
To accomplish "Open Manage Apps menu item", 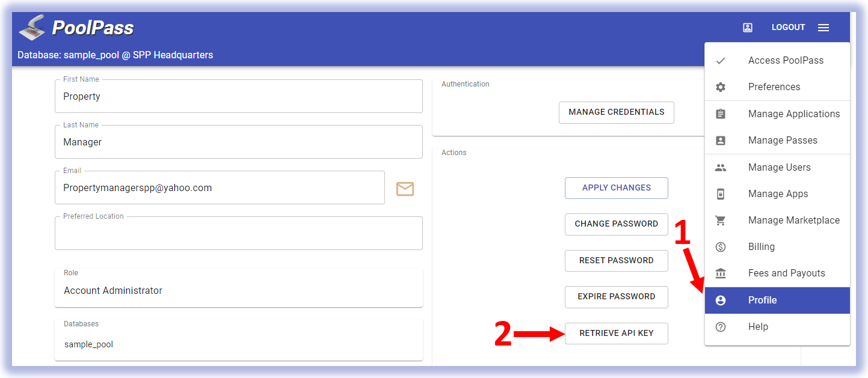I will point(777,194).
